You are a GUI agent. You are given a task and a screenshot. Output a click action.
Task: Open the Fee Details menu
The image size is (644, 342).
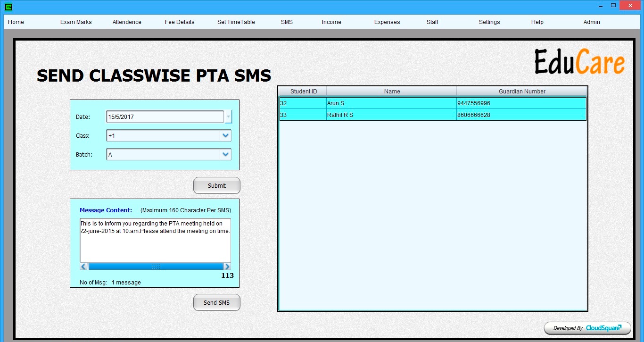coord(180,22)
